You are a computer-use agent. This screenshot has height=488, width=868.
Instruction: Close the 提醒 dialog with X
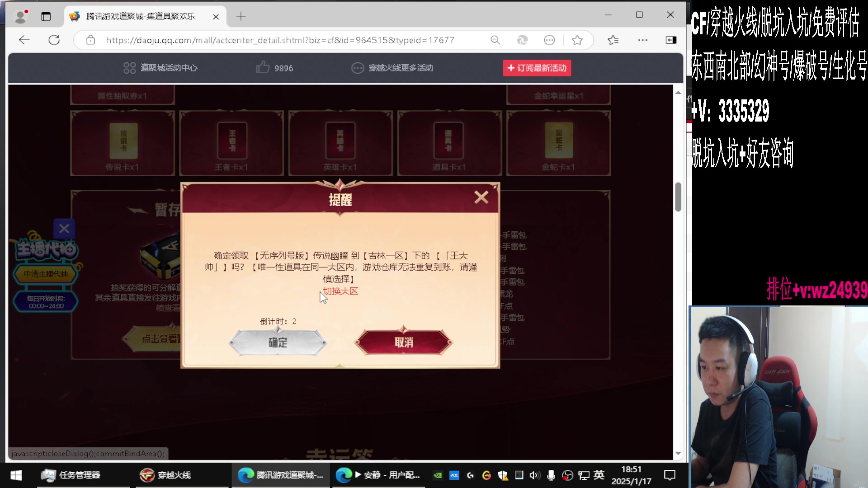pyautogui.click(x=481, y=197)
